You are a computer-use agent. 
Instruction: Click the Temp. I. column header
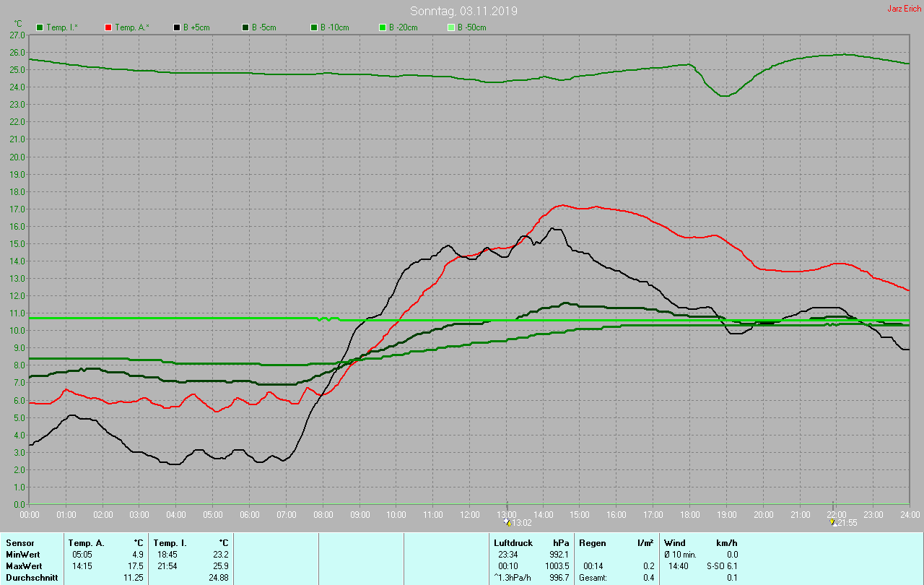(170, 542)
